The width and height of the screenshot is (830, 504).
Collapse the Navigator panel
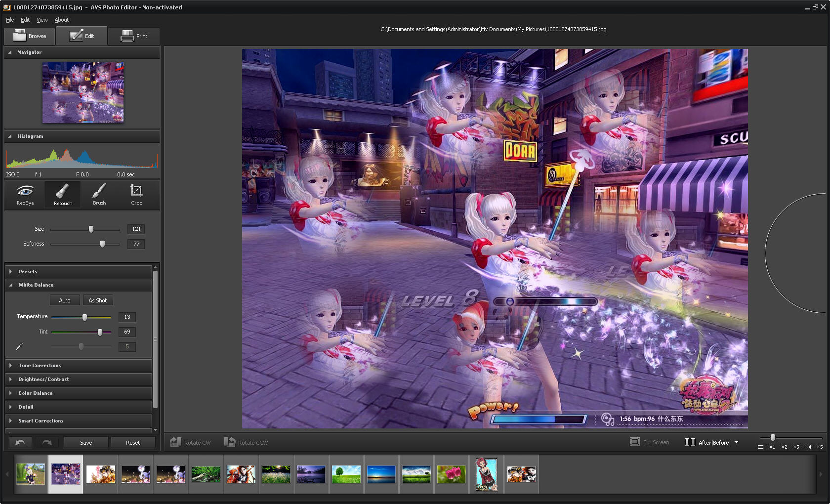(x=9, y=52)
